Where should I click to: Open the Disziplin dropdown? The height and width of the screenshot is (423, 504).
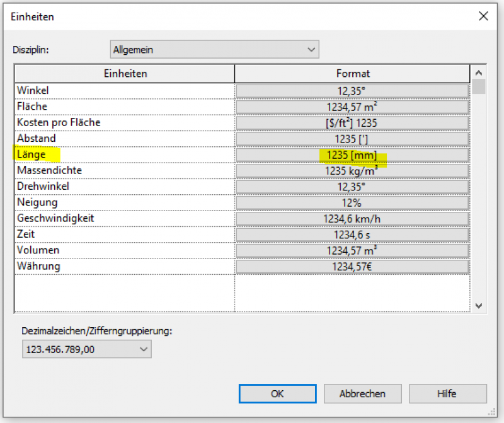(214, 49)
